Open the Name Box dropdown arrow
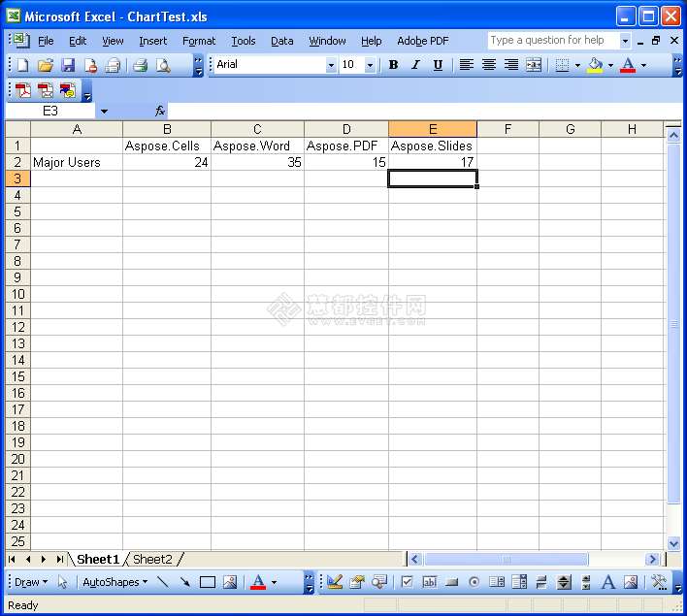Viewport: 687px width, 616px height. pos(104,112)
